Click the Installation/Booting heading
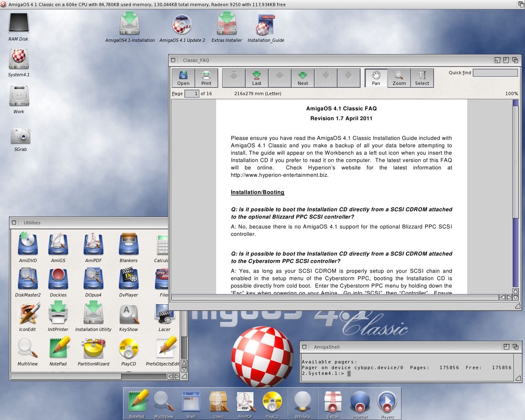Screen dimensions: 525x420 (258, 192)
